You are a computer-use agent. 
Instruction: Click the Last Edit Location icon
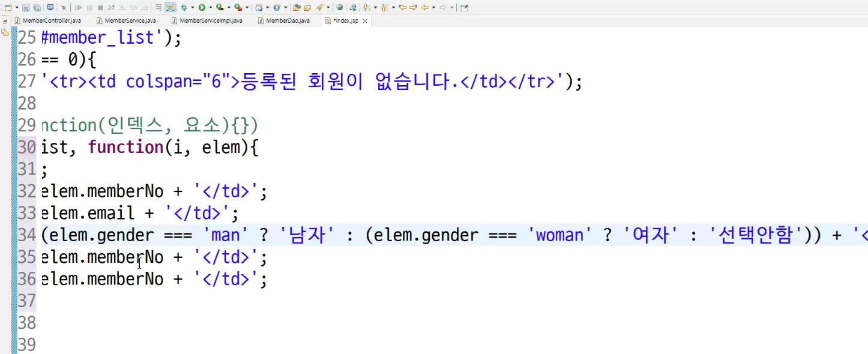[402, 8]
